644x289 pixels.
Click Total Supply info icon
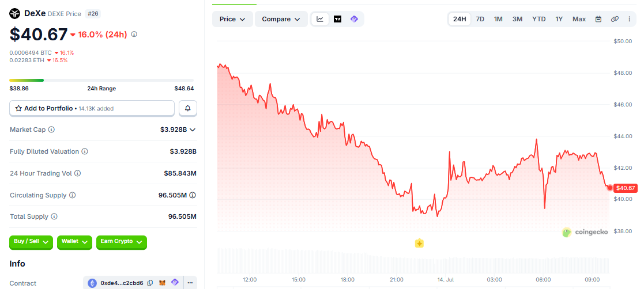coord(54,216)
